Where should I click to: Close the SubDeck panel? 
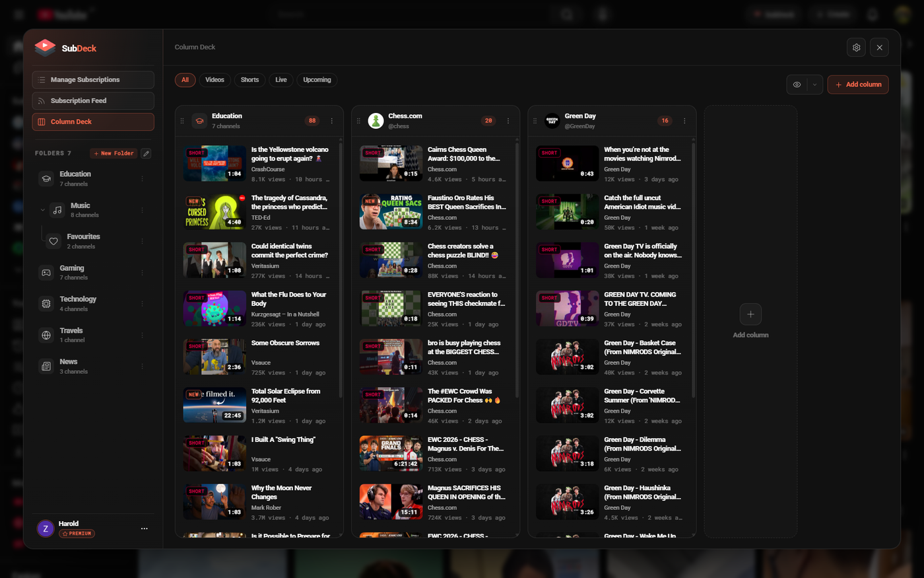(x=879, y=48)
